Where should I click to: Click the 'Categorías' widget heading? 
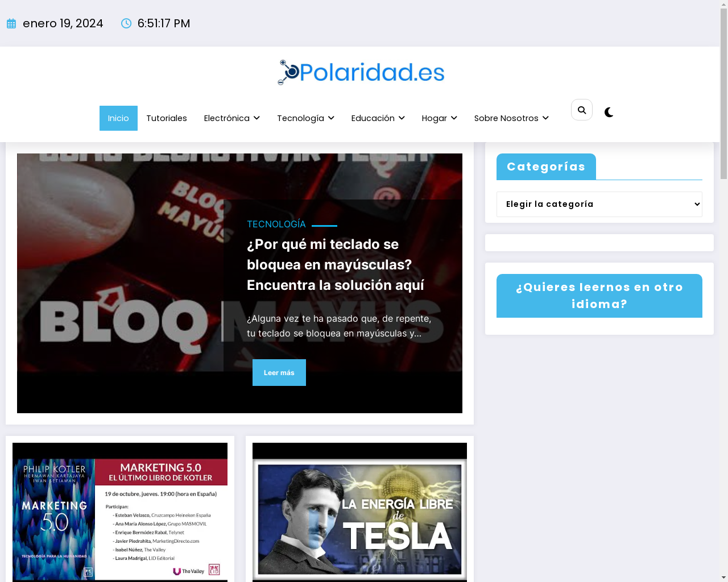pos(546,167)
